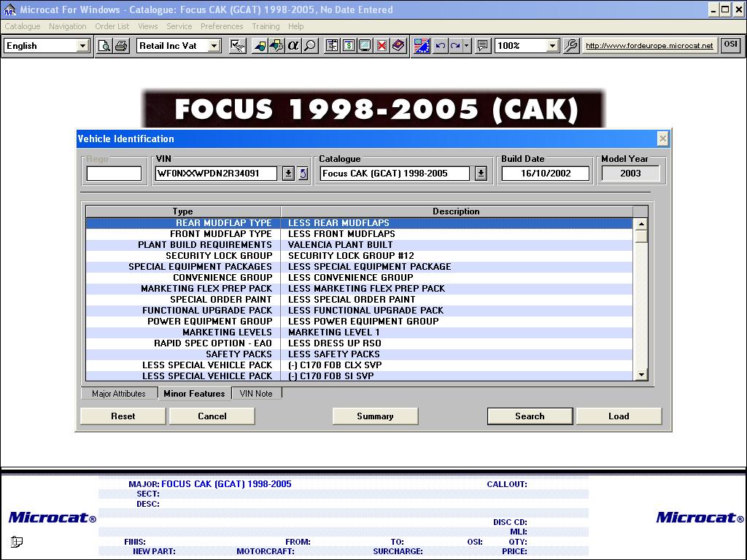Click the Summary button
Image resolution: width=747 pixels, height=560 pixels.
point(375,416)
